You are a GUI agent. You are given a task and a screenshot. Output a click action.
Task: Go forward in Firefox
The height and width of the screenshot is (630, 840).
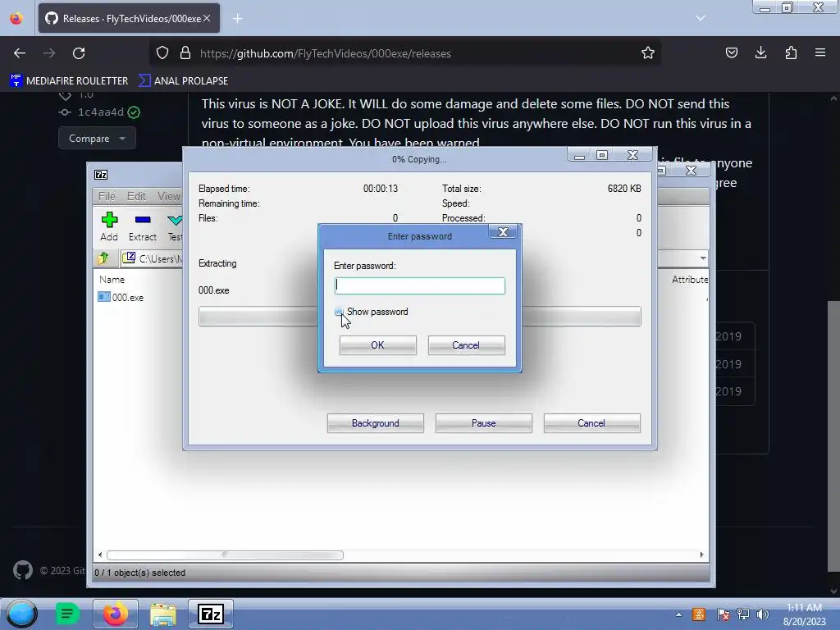[49, 53]
